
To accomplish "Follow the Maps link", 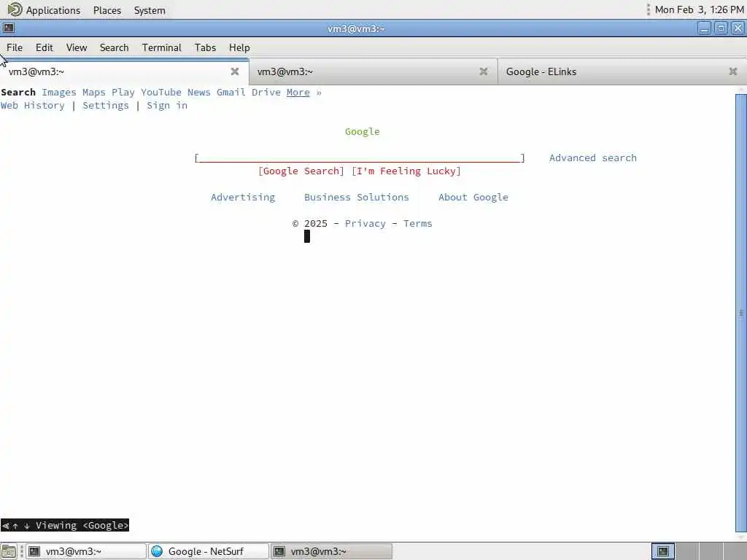I will point(93,93).
